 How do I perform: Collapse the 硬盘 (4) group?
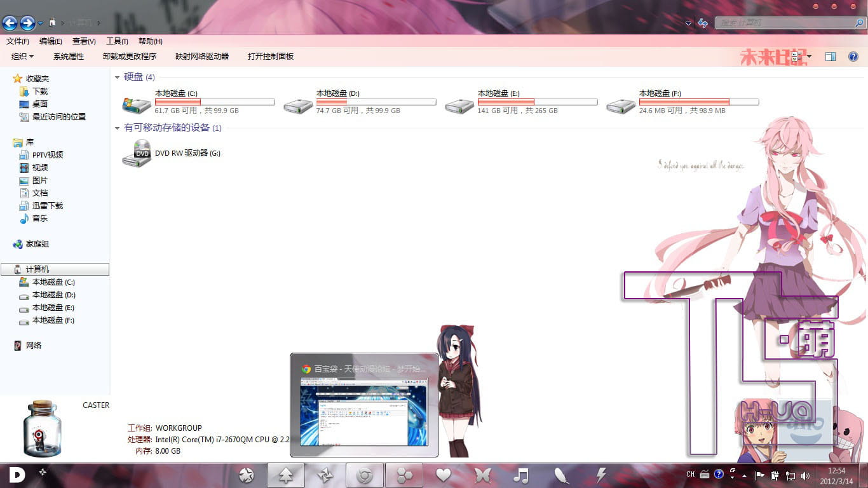[x=117, y=77]
